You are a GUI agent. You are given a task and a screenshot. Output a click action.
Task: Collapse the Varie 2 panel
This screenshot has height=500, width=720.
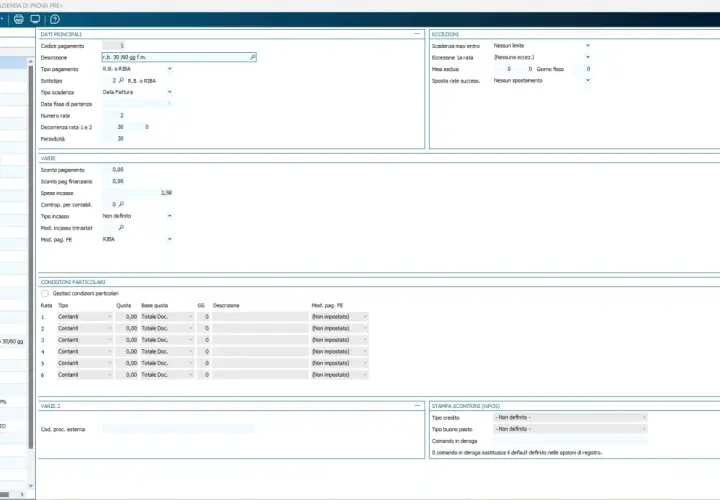pos(417,405)
